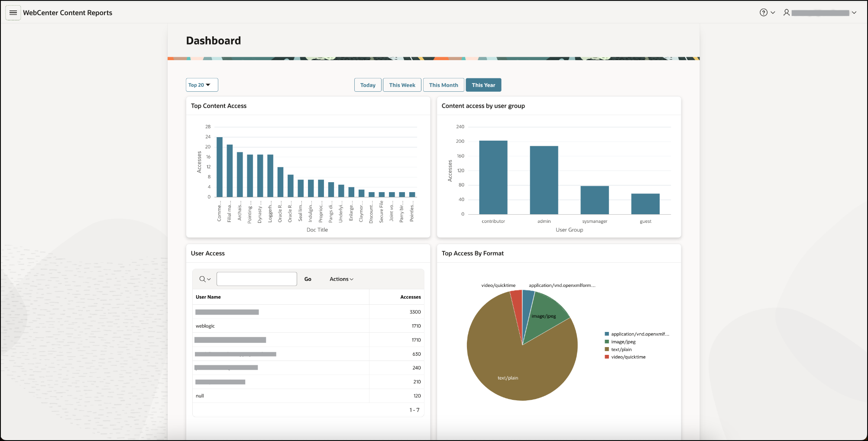868x441 pixels.
Task: Click the sysmanager bar in user group chart
Action: click(595, 200)
